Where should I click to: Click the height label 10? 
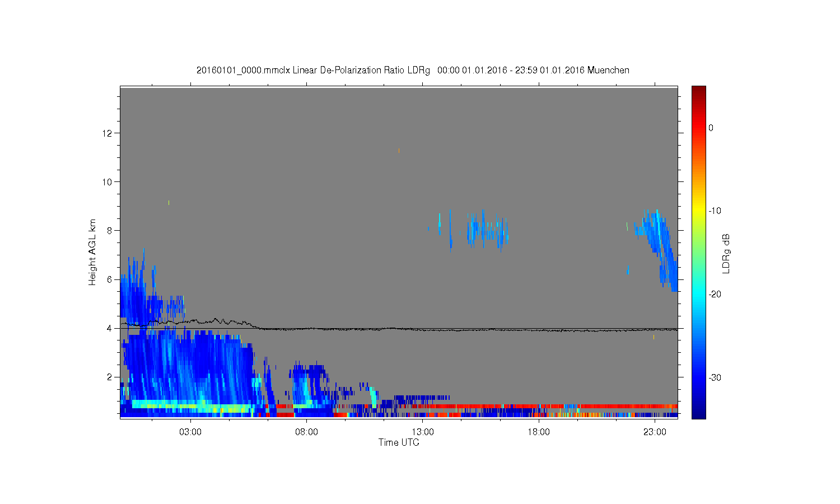108,182
